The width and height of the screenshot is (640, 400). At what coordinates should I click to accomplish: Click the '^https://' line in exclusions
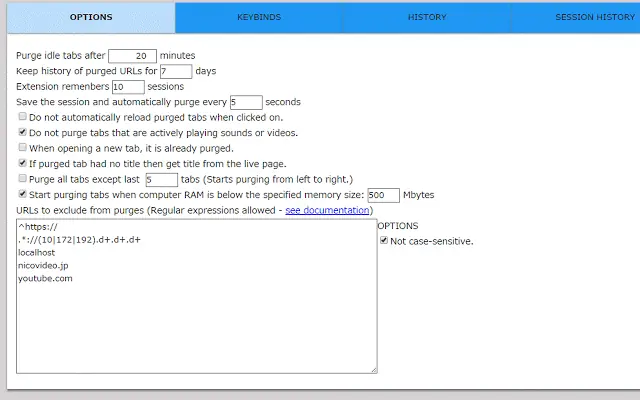(x=38, y=227)
